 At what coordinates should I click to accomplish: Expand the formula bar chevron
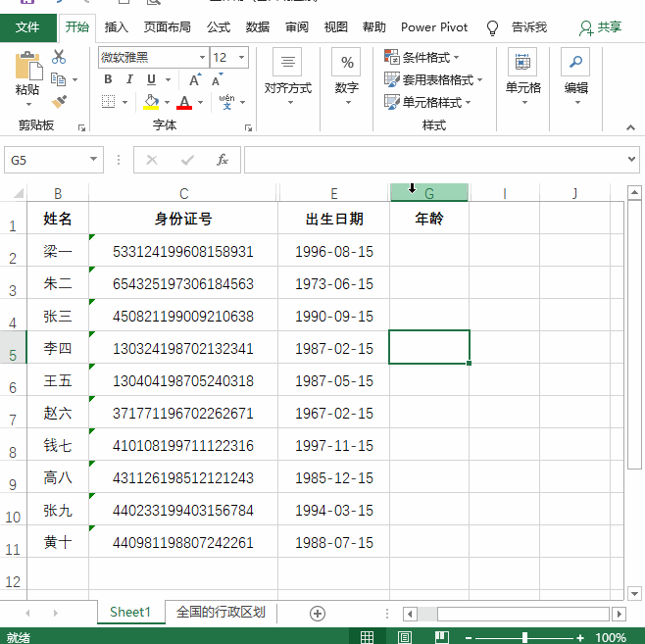(632, 159)
